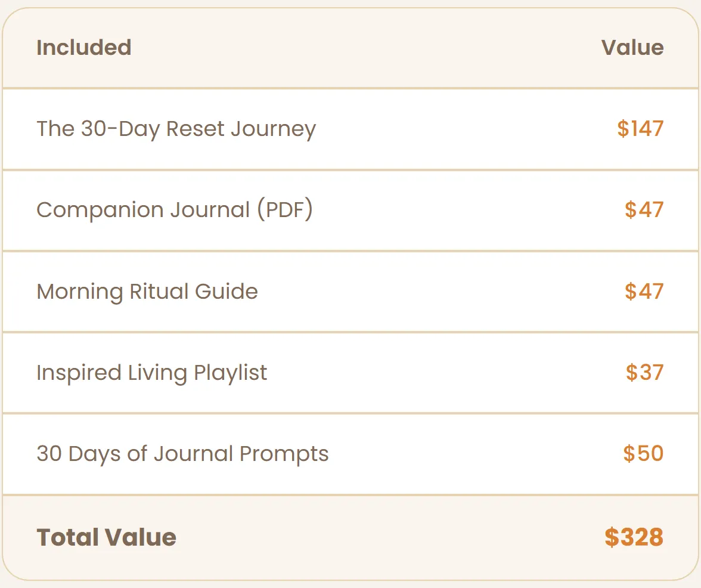The image size is (701, 588).
Task: Click the Included column header
Action: coord(83,48)
